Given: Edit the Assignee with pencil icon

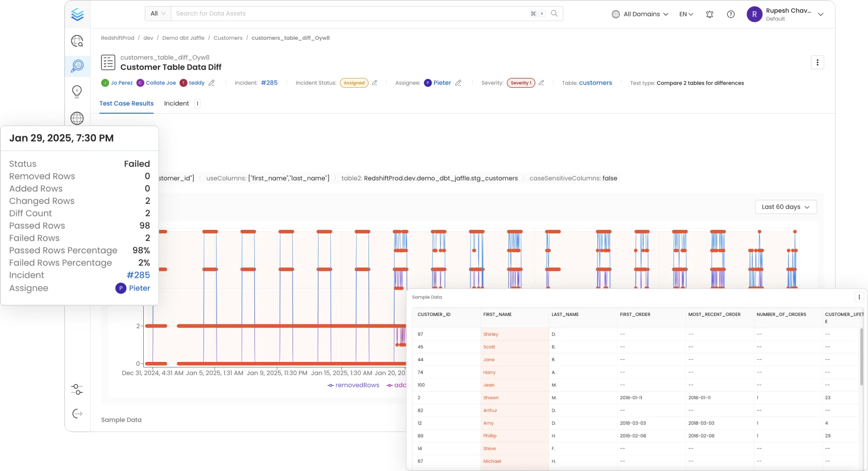Looking at the screenshot, I should coord(458,83).
